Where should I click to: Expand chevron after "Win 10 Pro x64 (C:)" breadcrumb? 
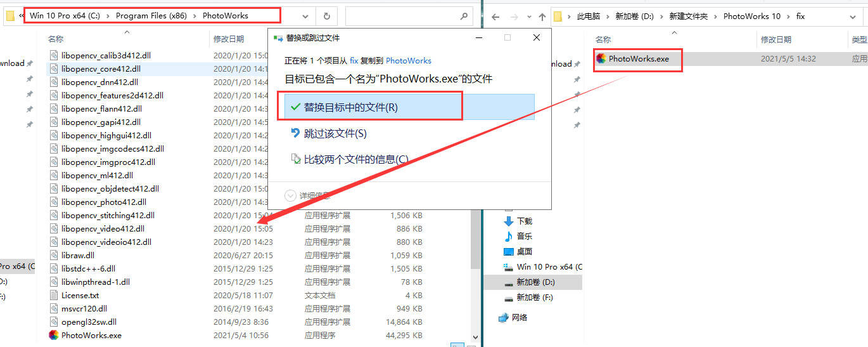click(108, 16)
